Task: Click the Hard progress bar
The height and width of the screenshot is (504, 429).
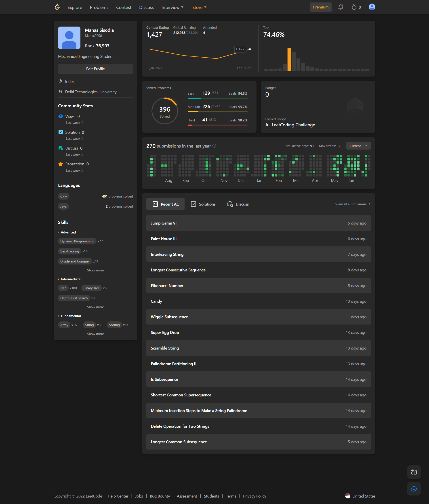Action: click(x=217, y=125)
